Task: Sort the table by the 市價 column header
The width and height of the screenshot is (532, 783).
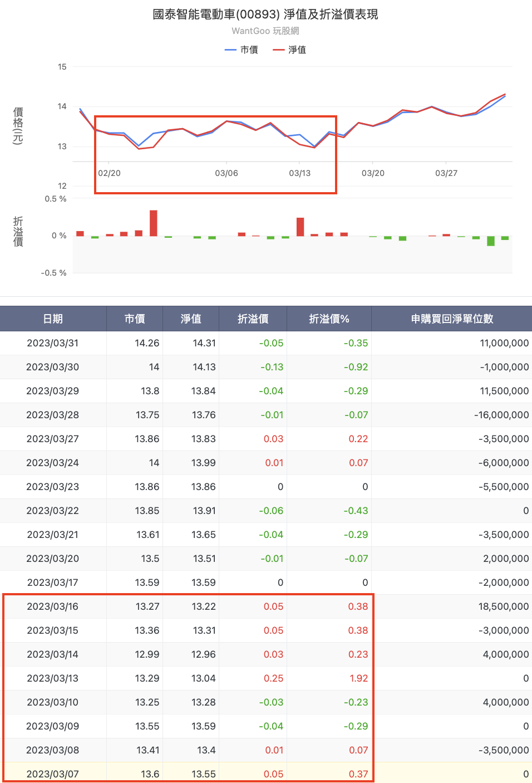Action: [x=134, y=318]
